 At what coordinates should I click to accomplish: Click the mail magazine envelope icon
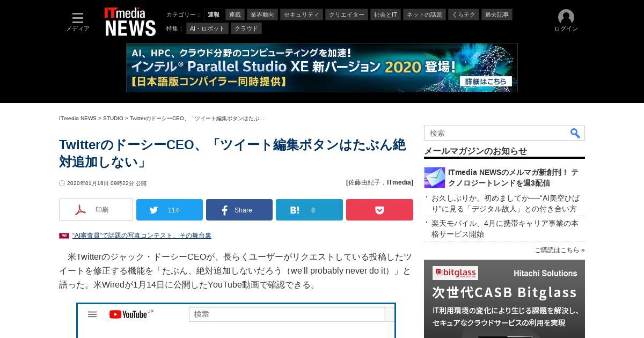coord(435,178)
